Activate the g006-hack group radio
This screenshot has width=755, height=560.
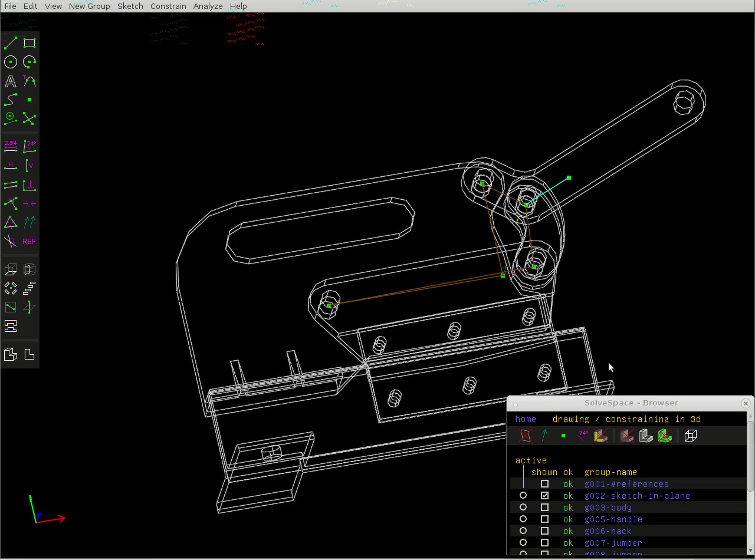pos(523,531)
